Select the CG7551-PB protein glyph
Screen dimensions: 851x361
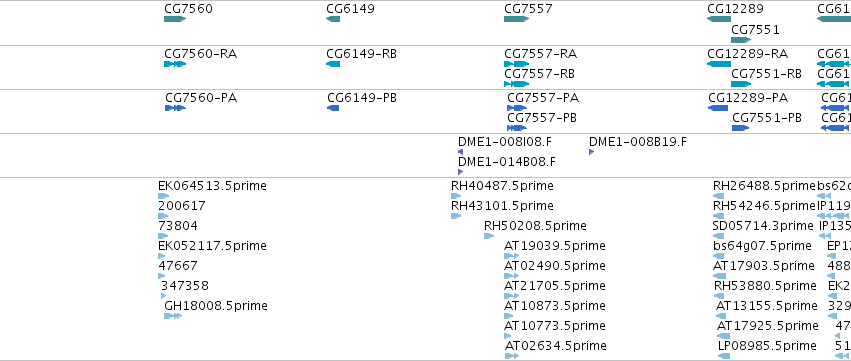point(740,128)
